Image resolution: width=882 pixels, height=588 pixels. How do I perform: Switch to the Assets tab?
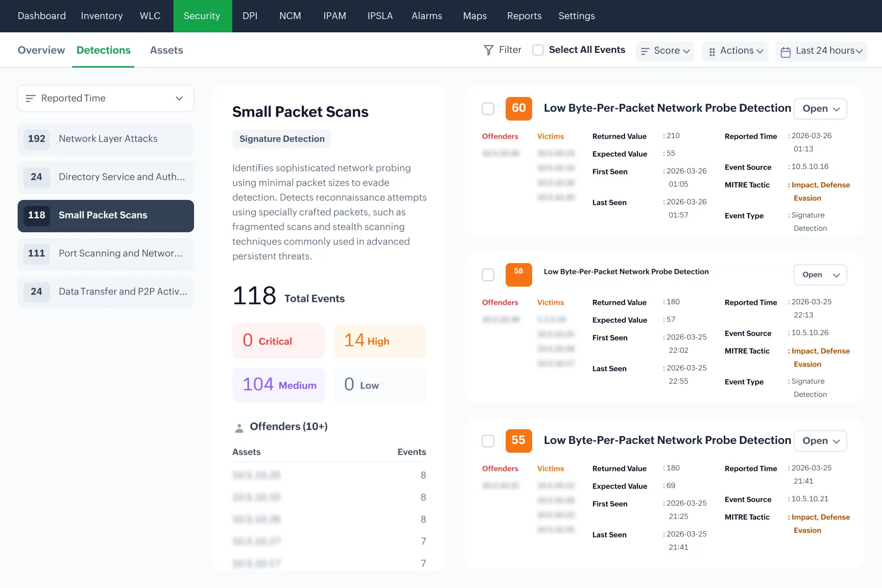[167, 50]
